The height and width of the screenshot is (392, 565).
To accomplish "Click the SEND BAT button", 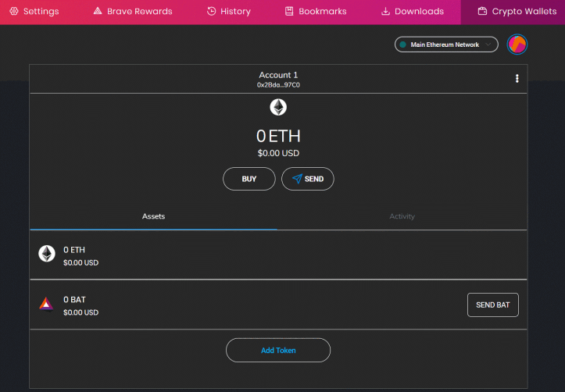I will [x=493, y=305].
